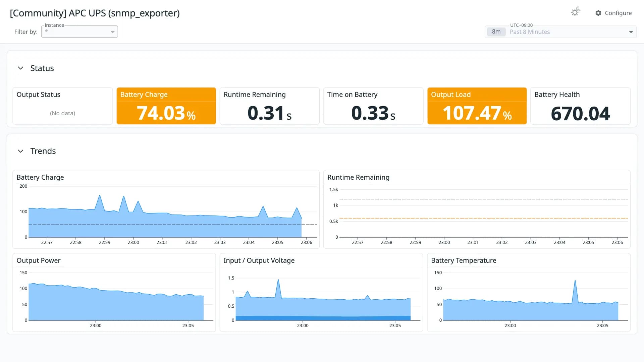Click the Runtime Remaining trend chart title
Viewport: 644px width, 362px height.
tap(359, 177)
